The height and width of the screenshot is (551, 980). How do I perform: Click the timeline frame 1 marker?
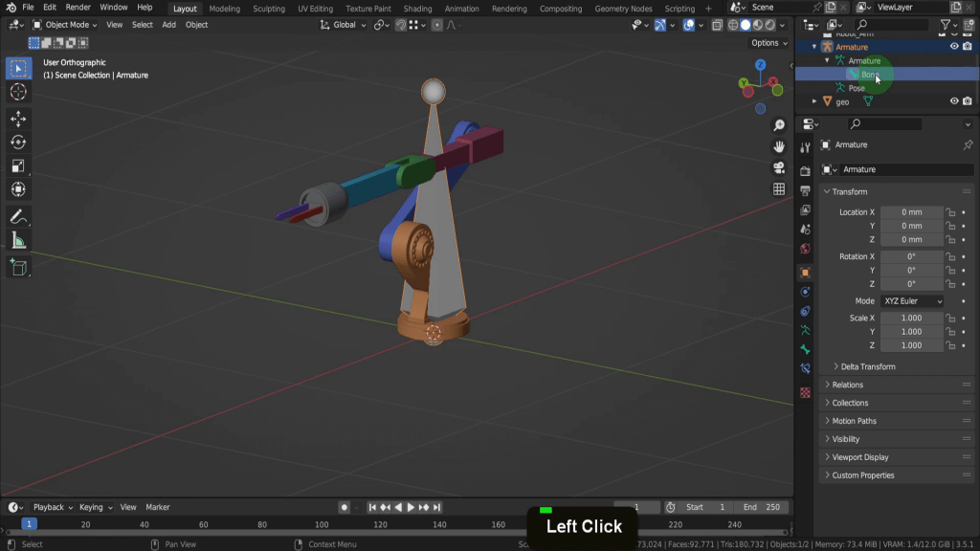[29, 524]
